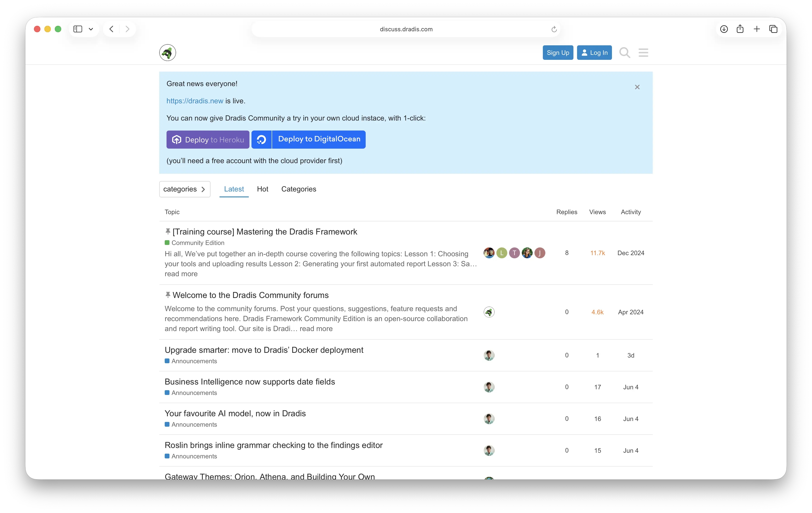Click the 11.7k views count
The height and width of the screenshot is (513, 812).
[x=597, y=253]
